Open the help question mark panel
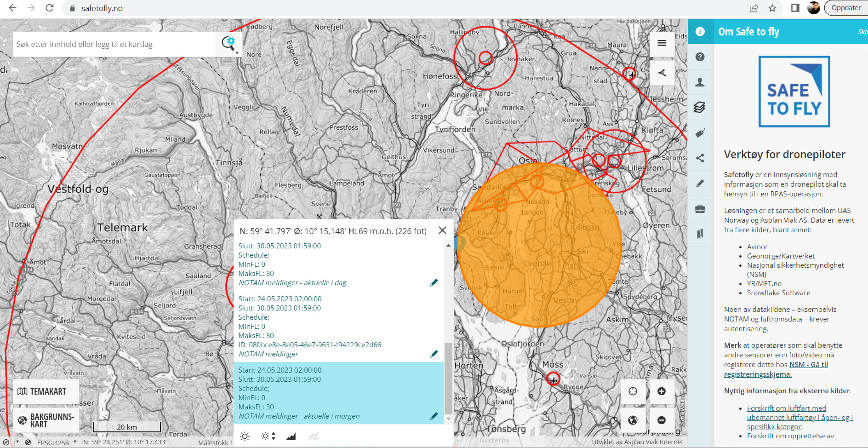The height and width of the screenshot is (448, 868). pyautogui.click(x=700, y=57)
